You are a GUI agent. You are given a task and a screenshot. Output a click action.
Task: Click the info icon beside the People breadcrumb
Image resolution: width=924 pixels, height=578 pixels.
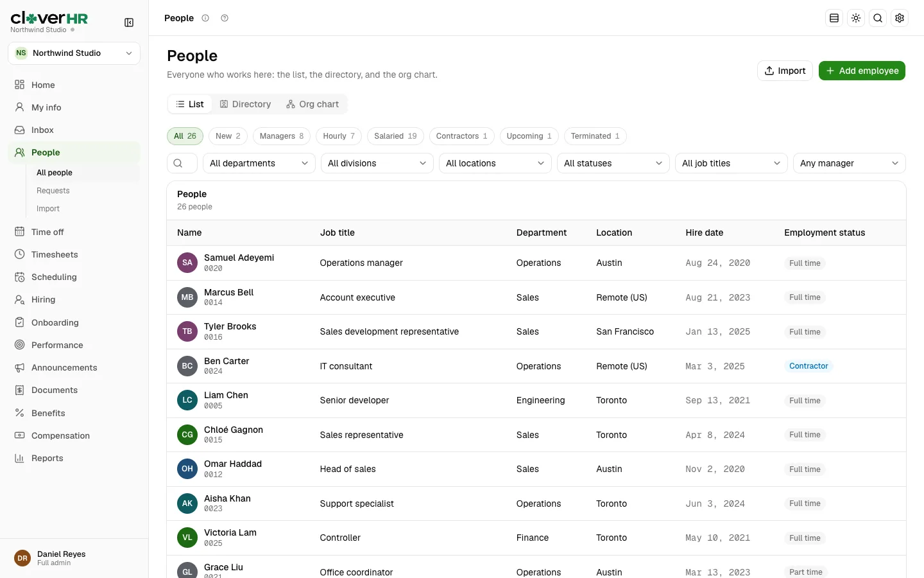click(205, 18)
